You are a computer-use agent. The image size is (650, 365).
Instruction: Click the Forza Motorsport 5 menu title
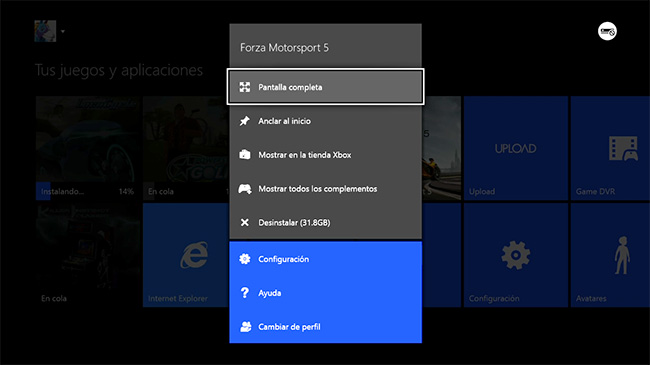tap(284, 48)
